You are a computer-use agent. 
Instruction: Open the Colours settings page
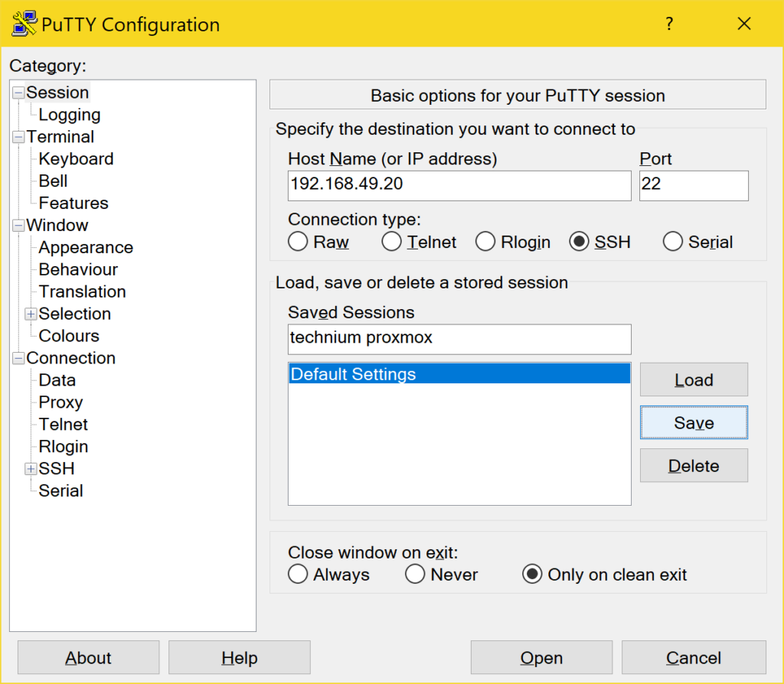68,335
